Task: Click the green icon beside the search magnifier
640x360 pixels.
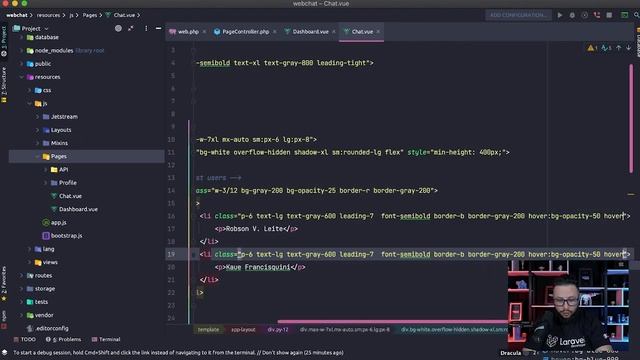Action: 624,15
